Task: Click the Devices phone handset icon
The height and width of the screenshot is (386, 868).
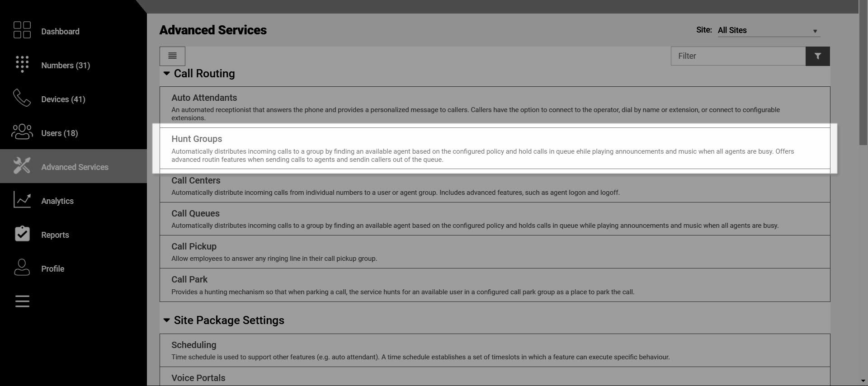Action: (x=22, y=98)
